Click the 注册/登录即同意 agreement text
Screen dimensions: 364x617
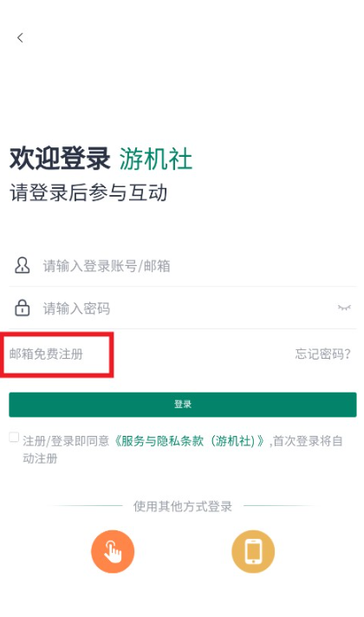pos(66,441)
